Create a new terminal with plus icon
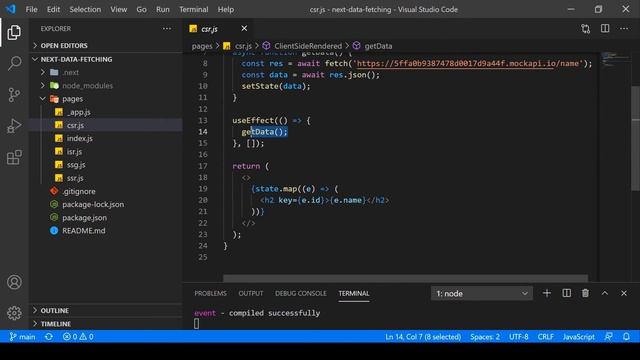The image size is (640, 360). [x=547, y=293]
